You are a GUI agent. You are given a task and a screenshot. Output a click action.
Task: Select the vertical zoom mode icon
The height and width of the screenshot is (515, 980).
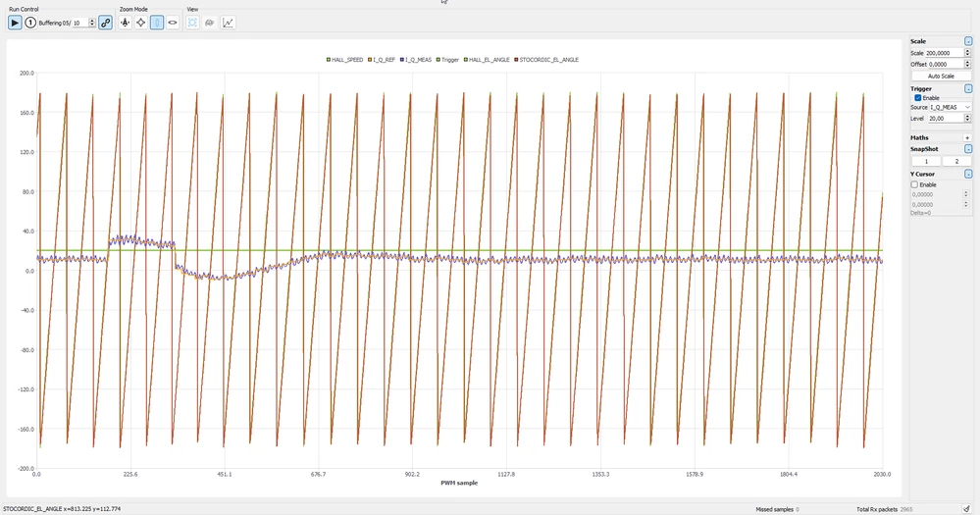pyautogui.click(x=156, y=23)
